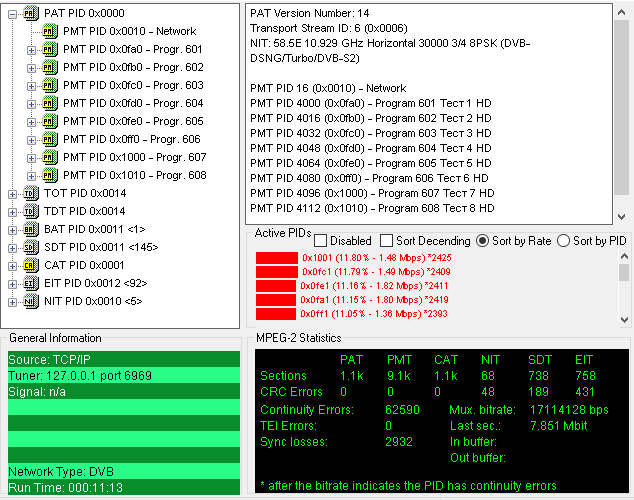634x500 pixels.
Task: Expand the Progr. 606 PMT node
Action: 31,140
